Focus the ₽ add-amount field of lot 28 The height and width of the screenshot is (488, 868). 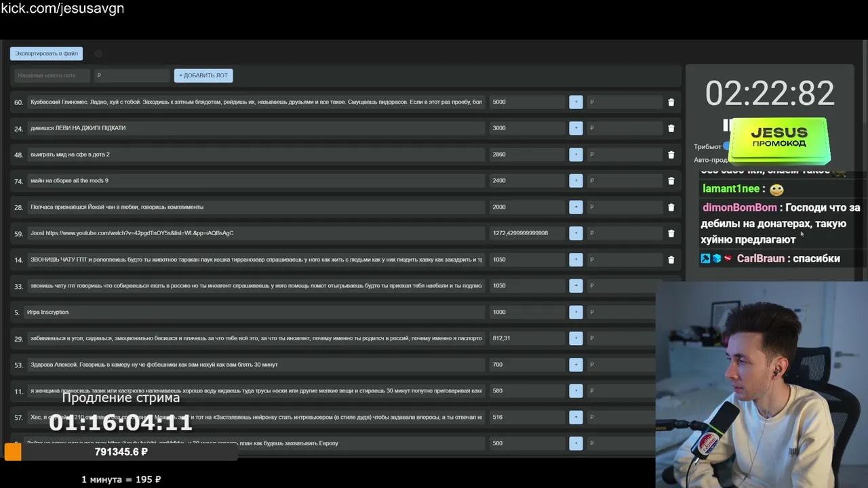(625, 207)
